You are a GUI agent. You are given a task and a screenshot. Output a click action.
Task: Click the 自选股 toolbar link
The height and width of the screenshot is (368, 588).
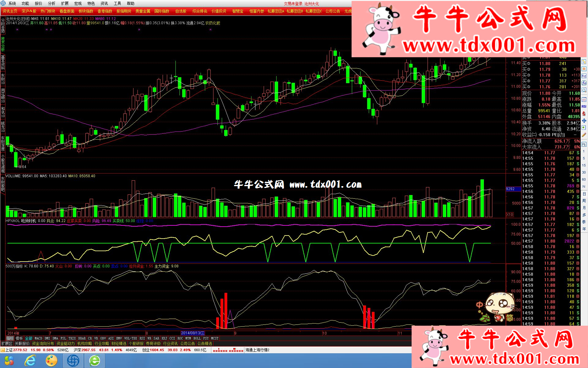(x=181, y=11)
